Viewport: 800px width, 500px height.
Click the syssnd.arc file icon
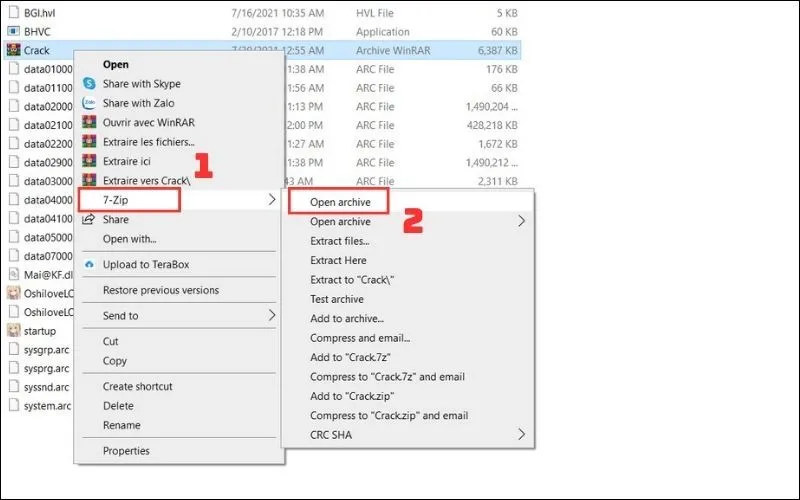coord(14,387)
